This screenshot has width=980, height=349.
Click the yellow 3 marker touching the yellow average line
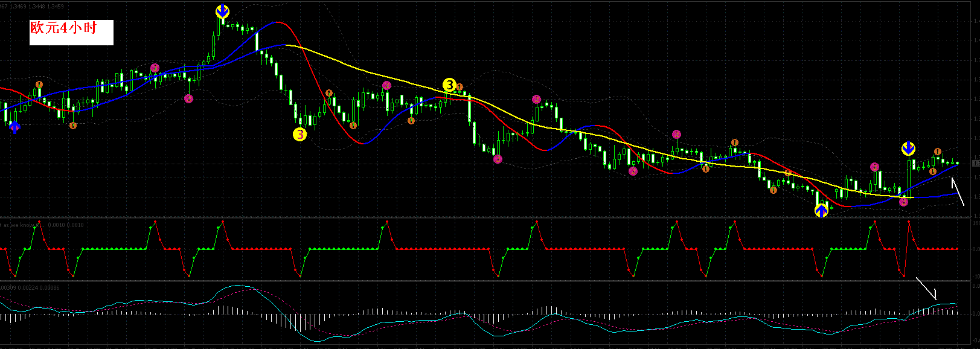coord(449,85)
